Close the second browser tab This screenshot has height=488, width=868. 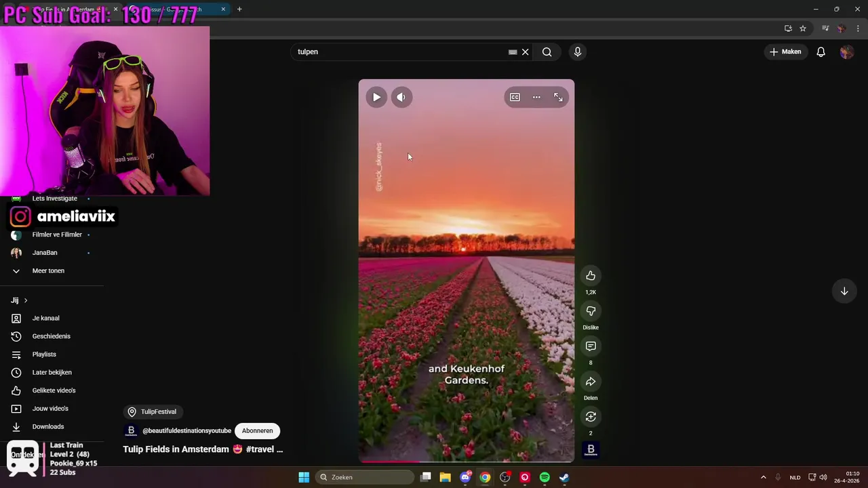[x=223, y=9]
